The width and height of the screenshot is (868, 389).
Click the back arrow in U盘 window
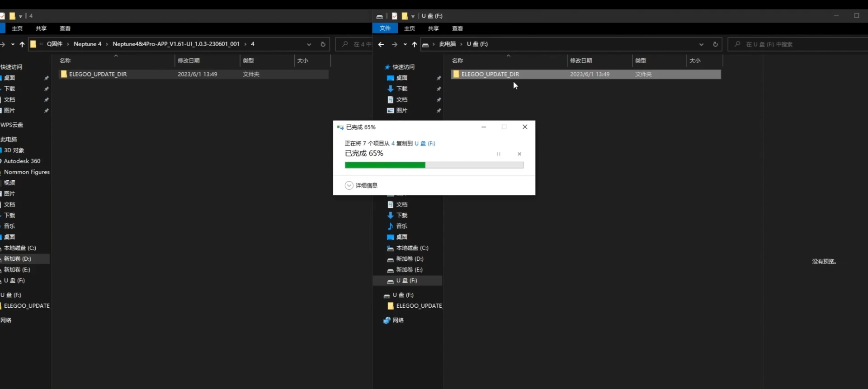coord(381,44)
